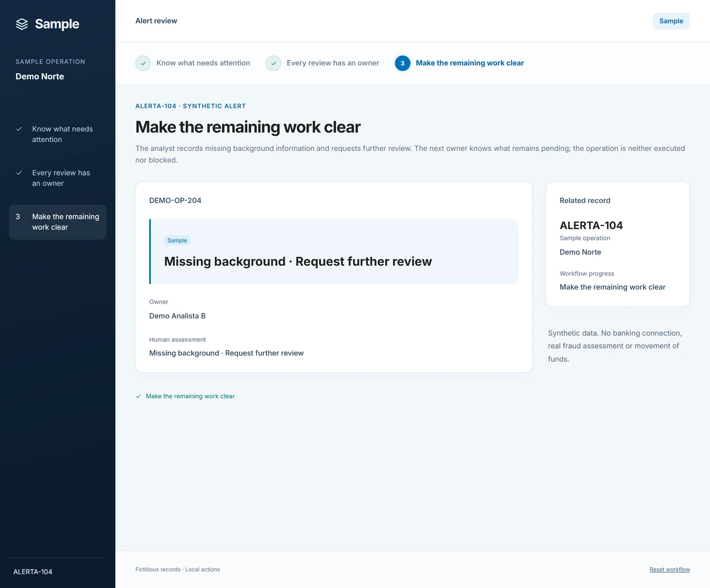710x588 pixels.
Task: Click the main heading 'Make the remaining work clear'
Action: [x=248, y=127]
